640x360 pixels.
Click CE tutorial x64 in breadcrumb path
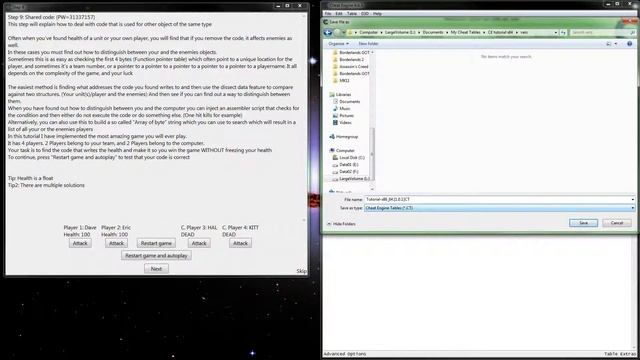pyautogui.click(x=500, y=32)
